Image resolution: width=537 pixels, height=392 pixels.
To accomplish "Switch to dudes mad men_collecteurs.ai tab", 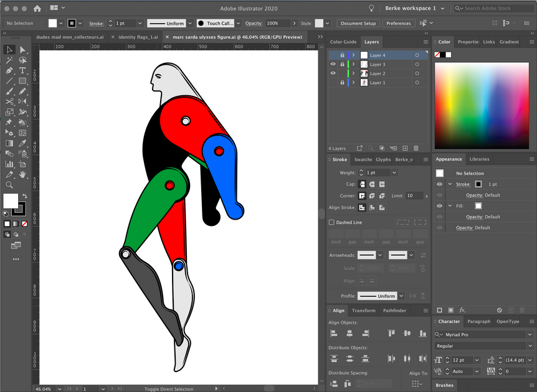I will (x=70, y=37).
